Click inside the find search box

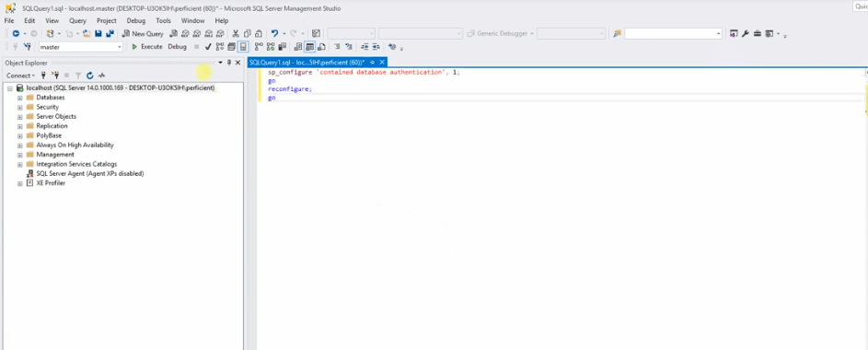click(x=673, y=34)
